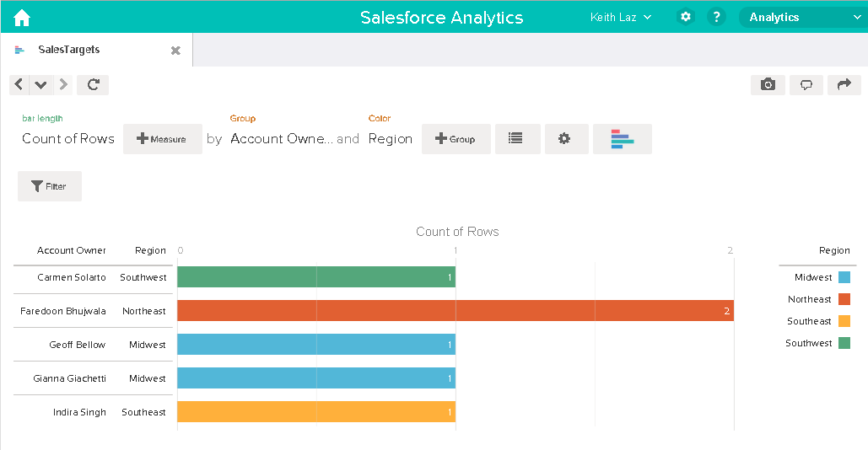
Task: Click the 'Northeast' legend label
Action: click(x=809, y=299)
